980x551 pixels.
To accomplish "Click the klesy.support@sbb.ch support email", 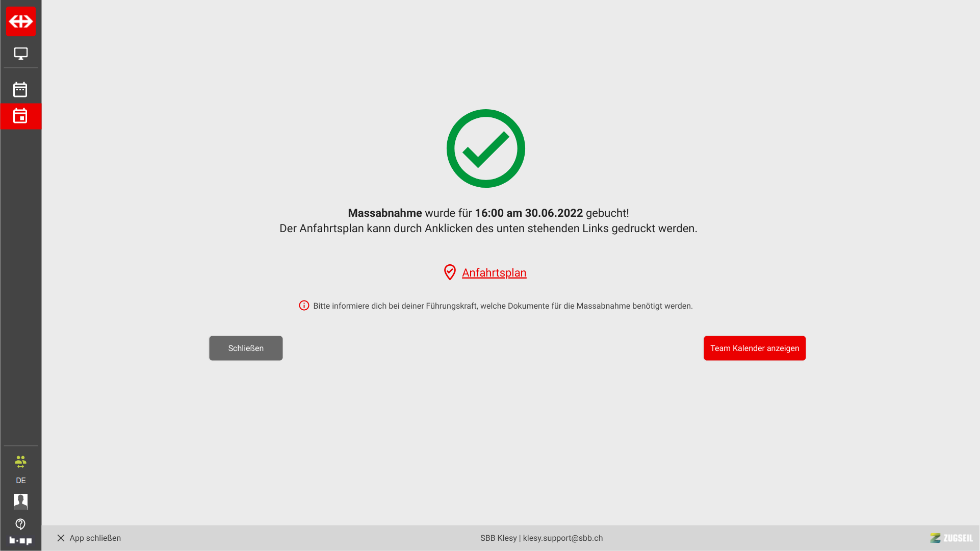I will [563, 538].
